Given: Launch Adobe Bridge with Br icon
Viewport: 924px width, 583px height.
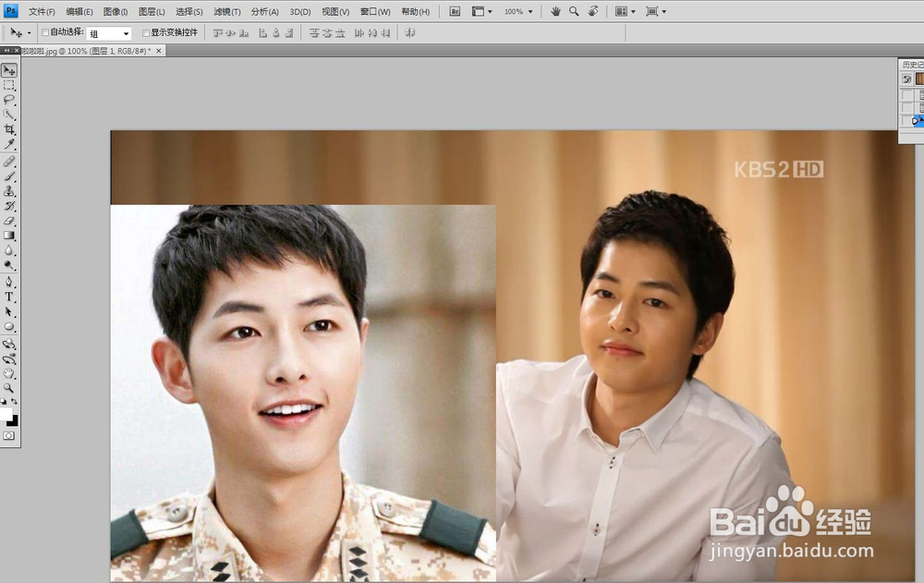Looking at the screenshot, I should (x=455, y=11).
